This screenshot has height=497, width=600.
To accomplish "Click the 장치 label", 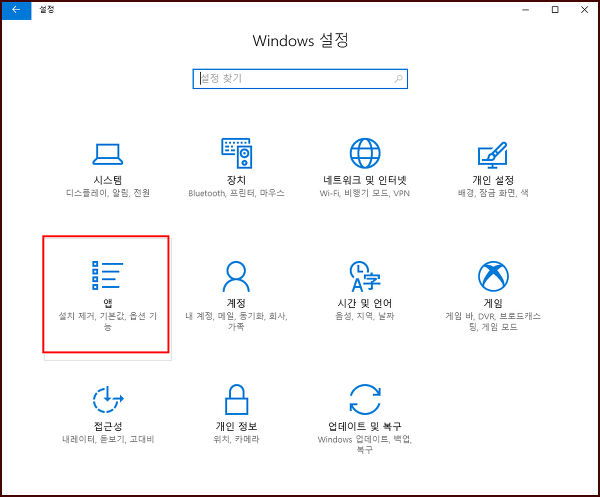I will pyautogui.click(x=236, y=180).
